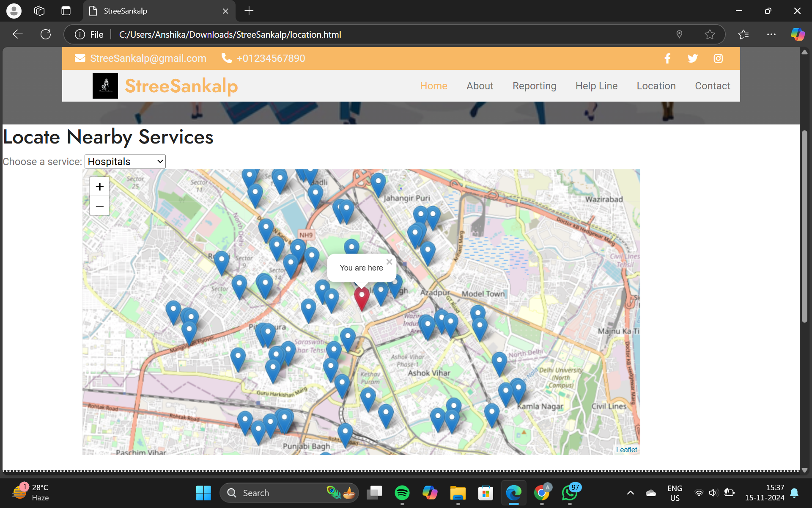Refresh the page
This screenshot has height=508, width=812.
46,34
